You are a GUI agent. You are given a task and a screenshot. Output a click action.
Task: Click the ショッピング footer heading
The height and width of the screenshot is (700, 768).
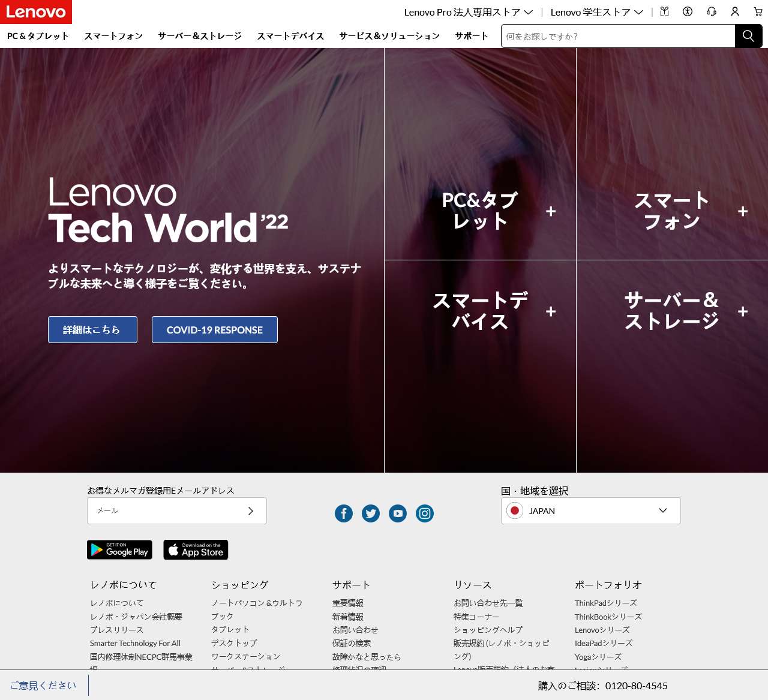pos(240,585)
